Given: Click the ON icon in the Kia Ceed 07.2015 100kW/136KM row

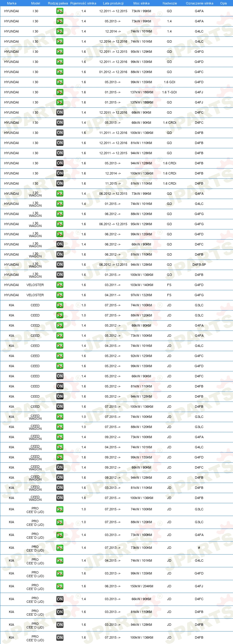Looking at the screenshot, I should [60, 407].
